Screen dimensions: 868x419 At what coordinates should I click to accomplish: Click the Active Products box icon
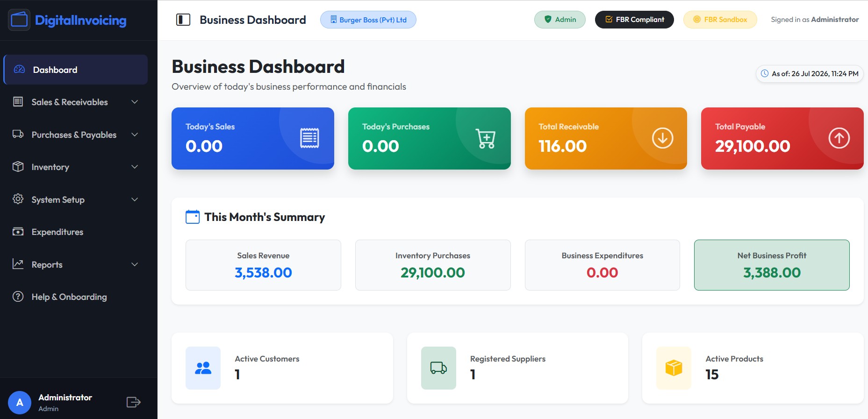point(674,368)
